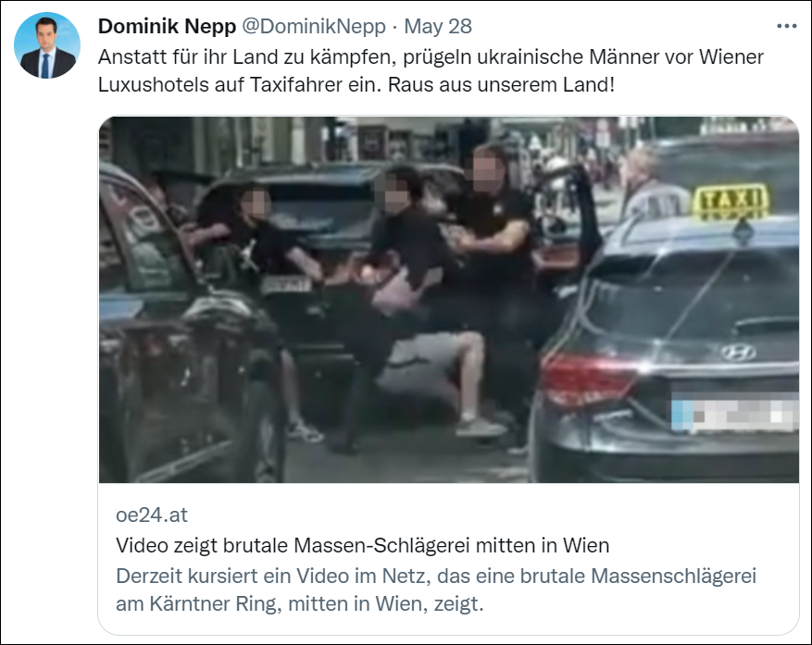Open headline Video zeigt brutale Massen-Schlägerei
The height and width of the screenshot is (645, 812).
362,545
